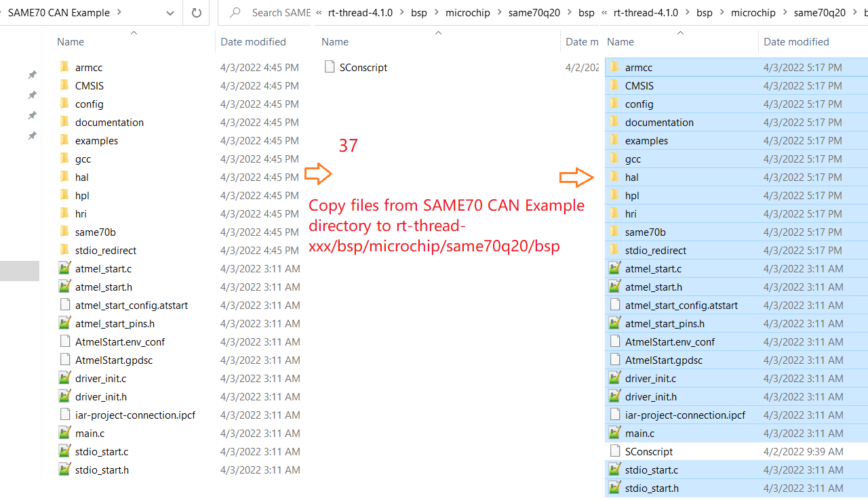Open the lone SConscript file in the middle list
Screen dimensions: 868x500
(x=363, y=68)
